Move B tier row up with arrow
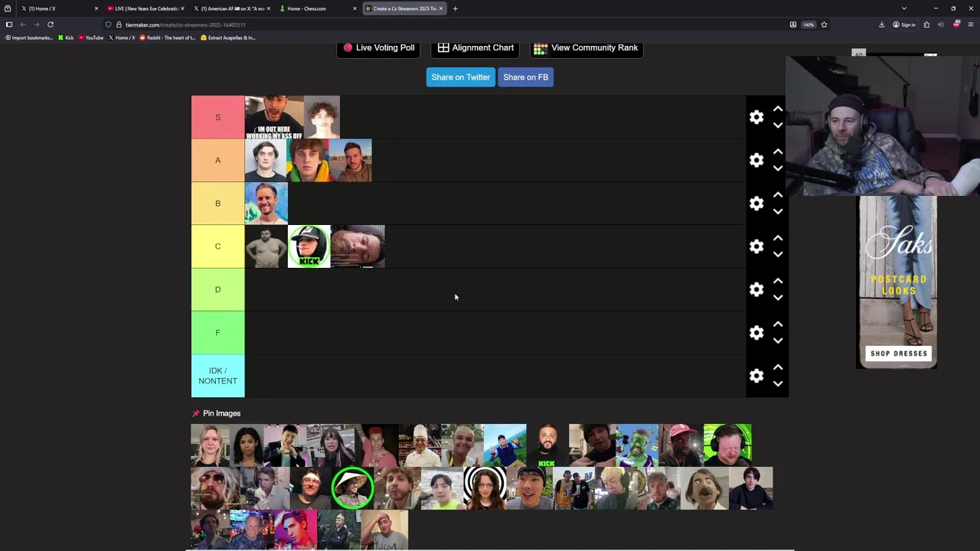This screenshot has width=980, height=551. pos(778,195)
